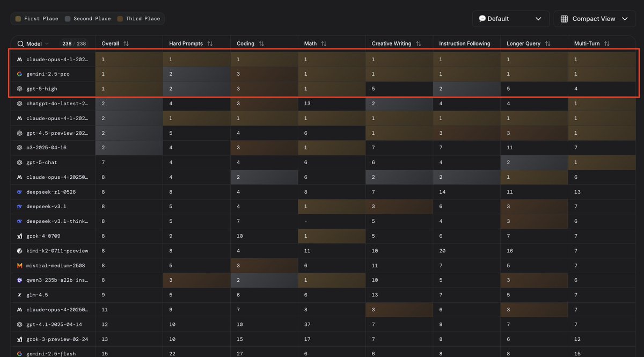644x357 pixels.
Task: Click the OpenAI logo beside gpt-4.5-preview
Action: (x=19, y=133)
